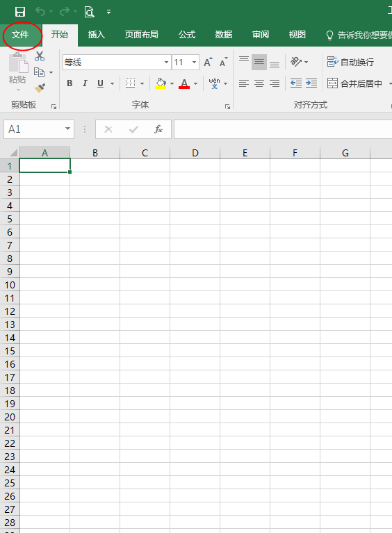Click the Undo arrow icon
Screen dimensions: 392x533
click(x=40, y=12)
